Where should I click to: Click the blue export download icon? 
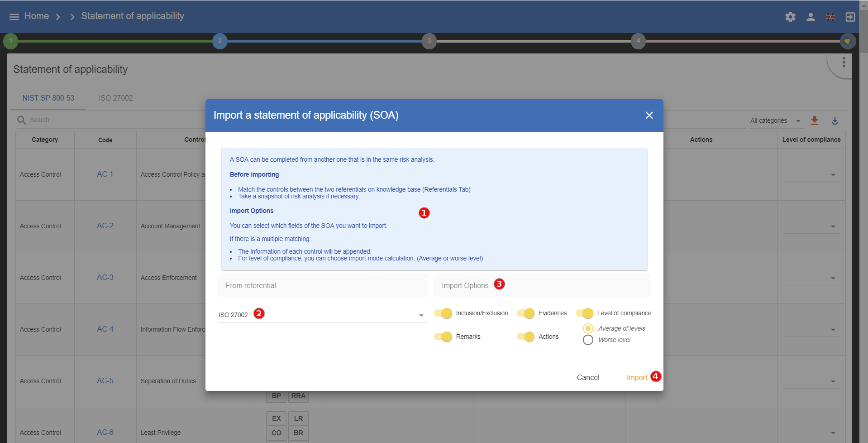pos(835,121)
